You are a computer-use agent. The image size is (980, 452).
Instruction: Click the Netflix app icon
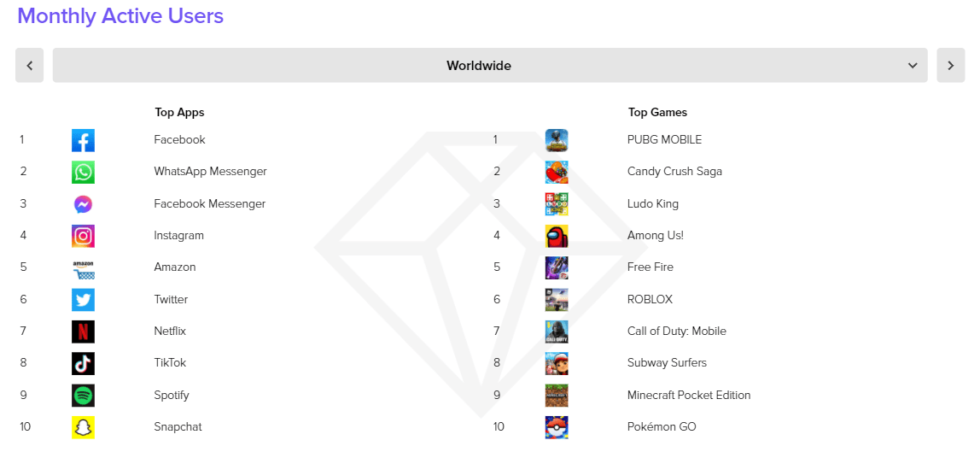coord(83,332)
